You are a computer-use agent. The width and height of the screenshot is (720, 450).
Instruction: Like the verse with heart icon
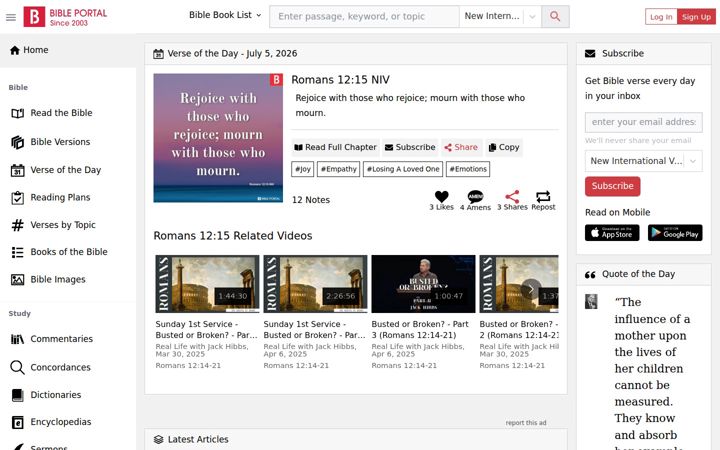tap(441, 197)
